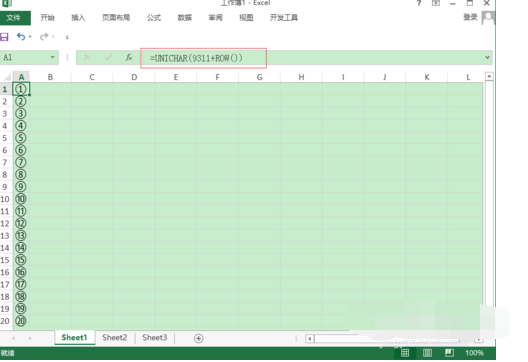Select column A header
The height and width of the screenshot is (362, 528).
pos(21,77)
